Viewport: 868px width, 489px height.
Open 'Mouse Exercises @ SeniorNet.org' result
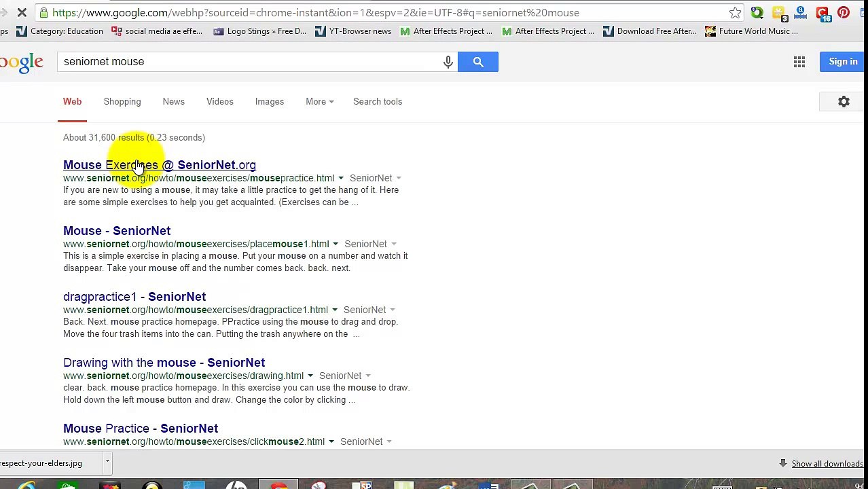tap(160, 165)
